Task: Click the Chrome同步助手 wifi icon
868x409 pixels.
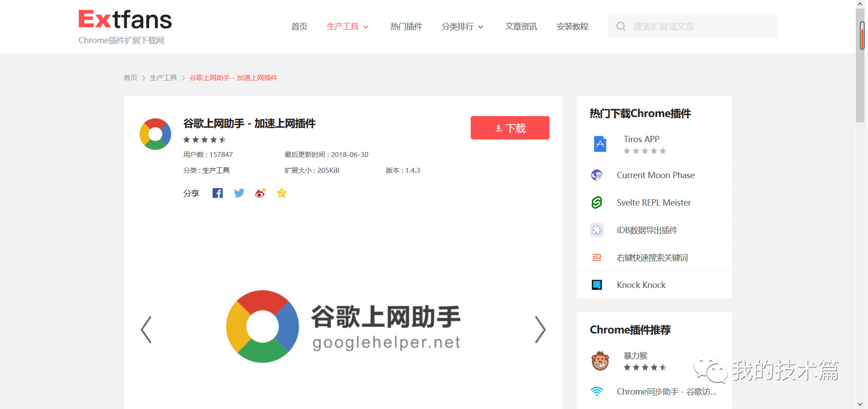Action: 597,391
